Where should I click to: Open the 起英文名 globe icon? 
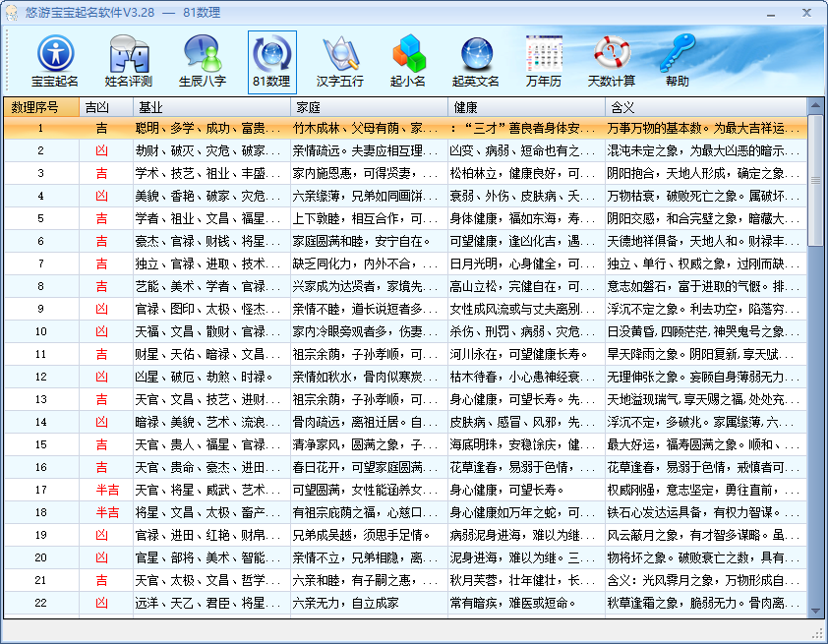pos(476,61)
